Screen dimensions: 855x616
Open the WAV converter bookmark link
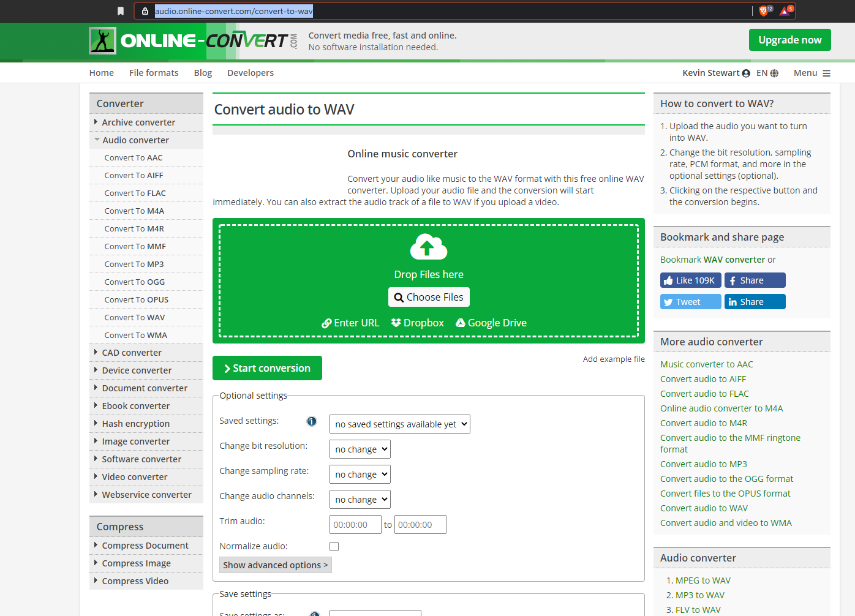click(734, 260)
